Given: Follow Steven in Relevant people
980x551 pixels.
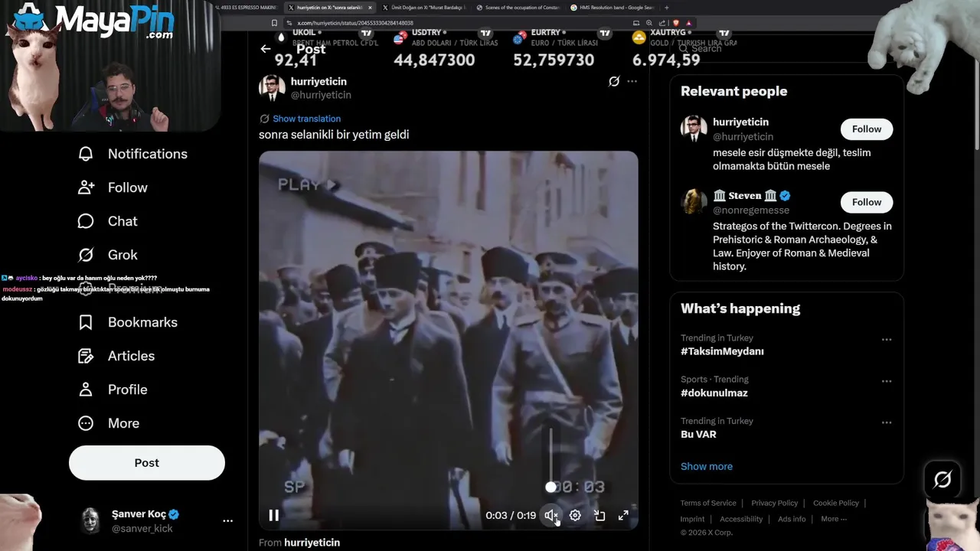Looking at the screenshot, I should (867, 202).
